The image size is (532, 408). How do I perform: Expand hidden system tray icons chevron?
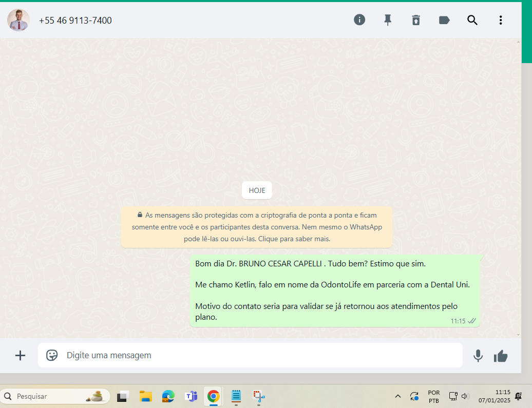pyautogui.click(x=398, y=396)
